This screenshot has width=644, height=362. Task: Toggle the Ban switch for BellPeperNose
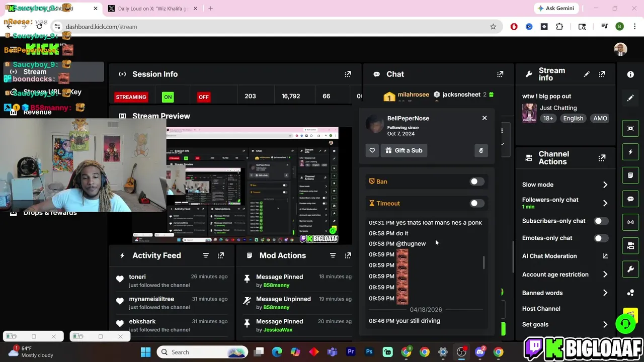click(x=477, y=182)
